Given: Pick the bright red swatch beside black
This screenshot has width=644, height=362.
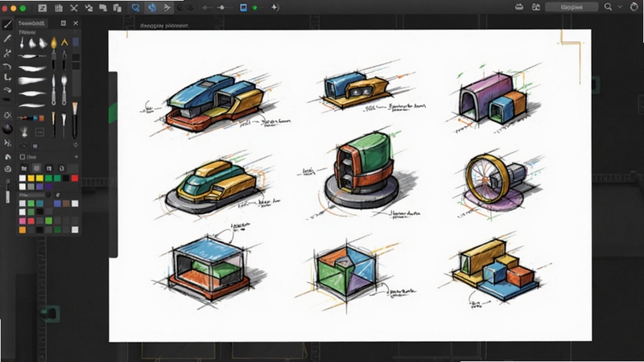Looking at the screenshot, I should point(75,178).
